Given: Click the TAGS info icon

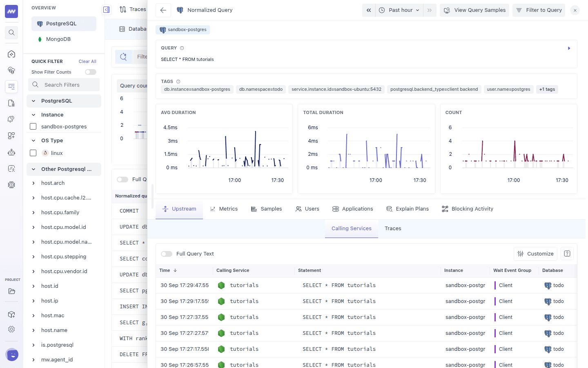Looking at the screenshot, I should point(178,82).
